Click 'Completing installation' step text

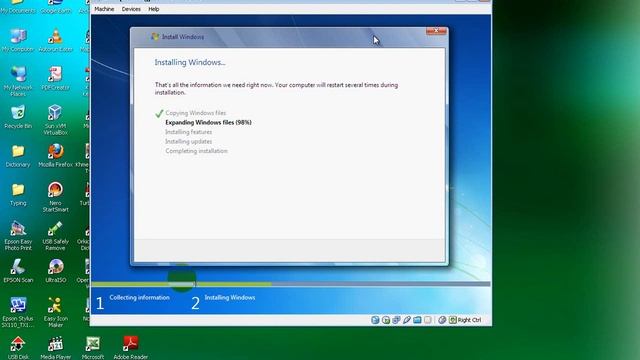tap(196, 151)
